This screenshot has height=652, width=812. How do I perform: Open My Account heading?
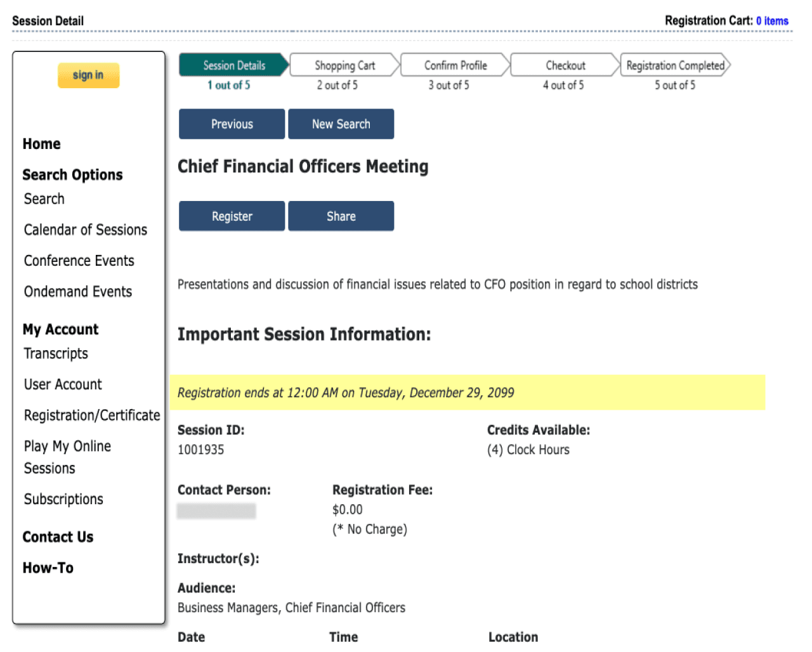click(61, 330)
